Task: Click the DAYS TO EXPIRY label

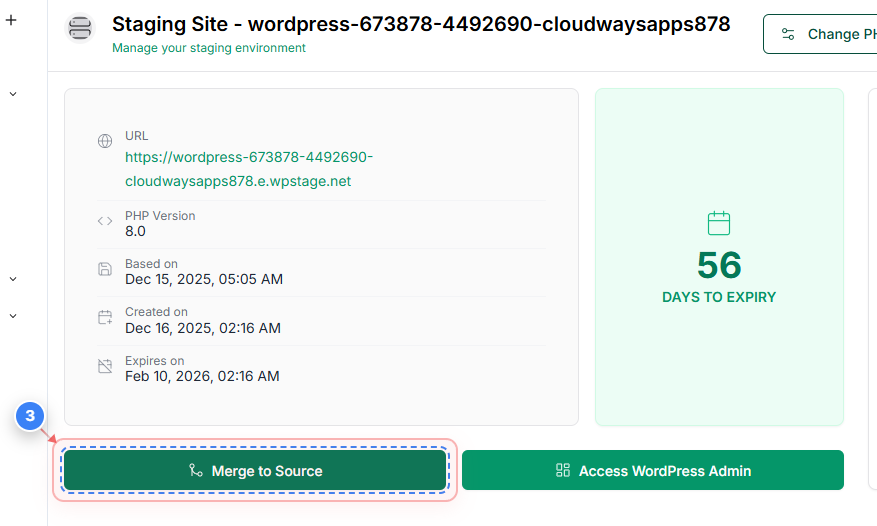Action: coord(719,297)
